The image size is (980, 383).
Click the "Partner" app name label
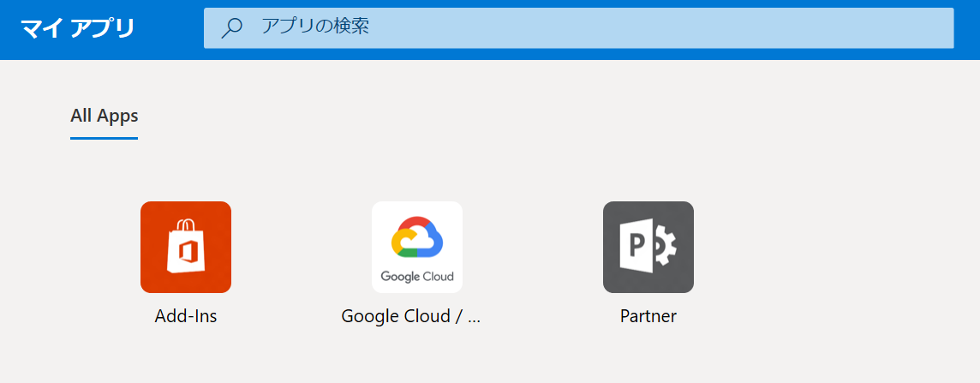648,316
